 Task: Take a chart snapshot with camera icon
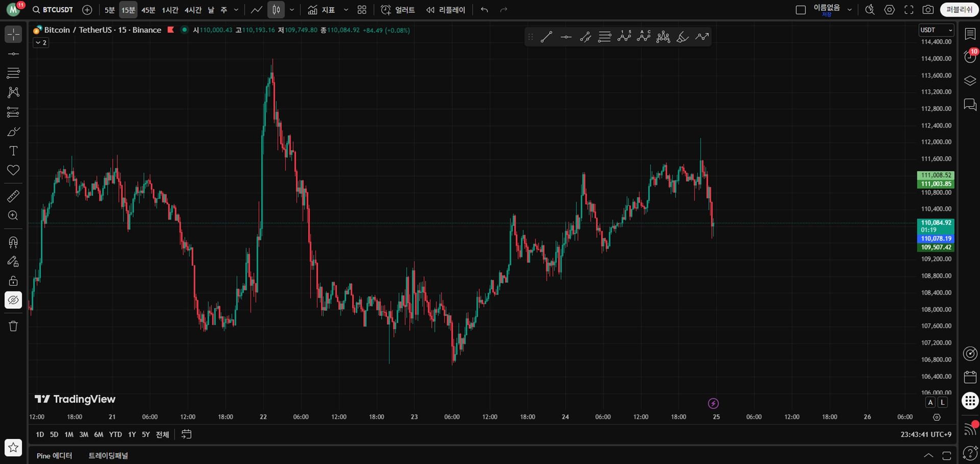tap(928, 10)
